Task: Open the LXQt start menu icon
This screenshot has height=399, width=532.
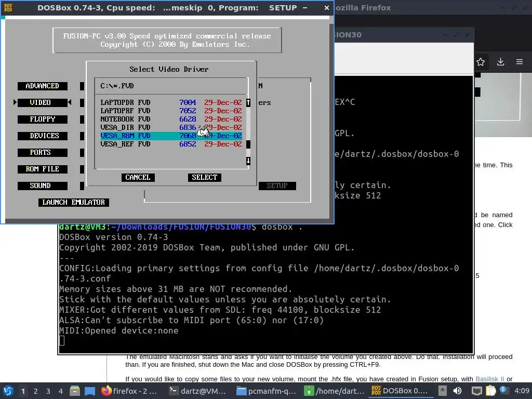Action: pos(8,391)
